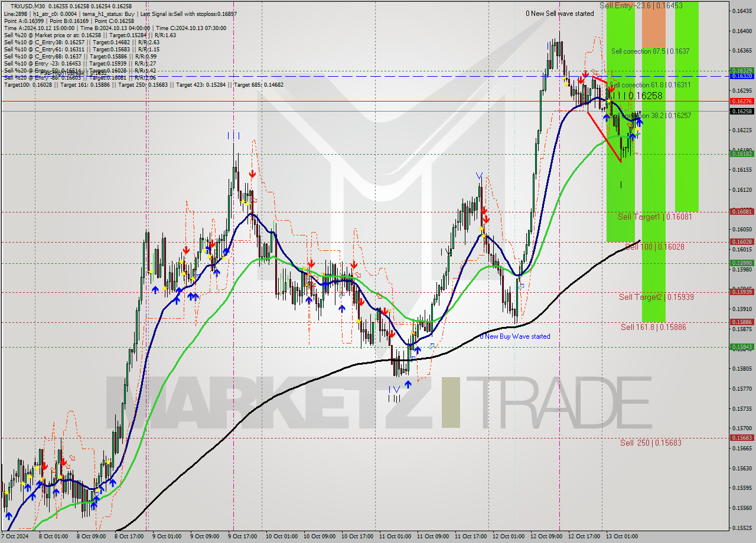Click the green 0.16182 price tag on axis

click(742, 153)
